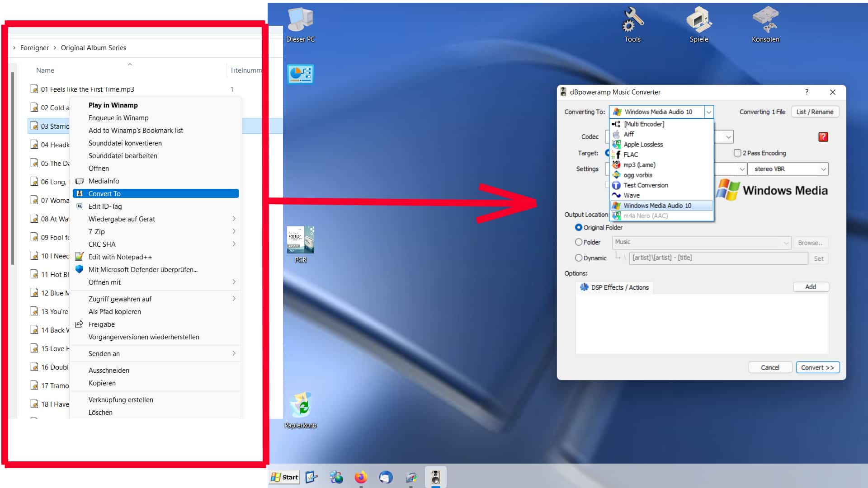The width and height of the screenshot is (868, 488).
Task: Click Foreigner in the Explorer breadcrumb
Action: click(34, 48)
